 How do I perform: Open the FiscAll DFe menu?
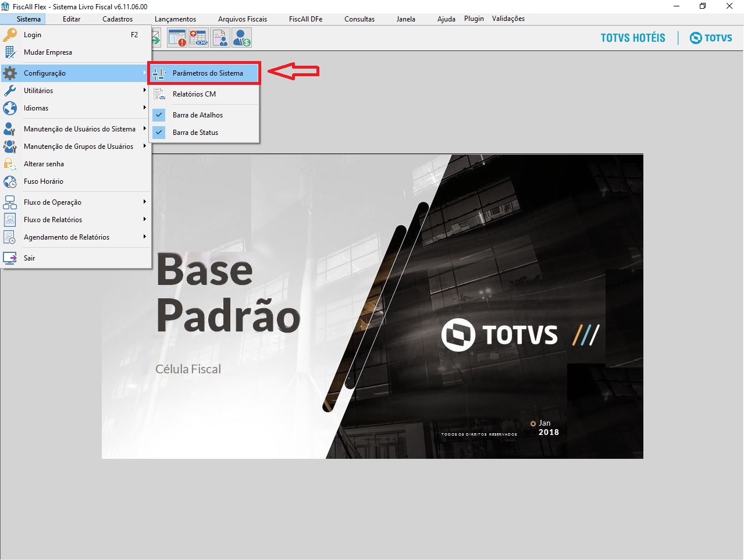point(305,19)
